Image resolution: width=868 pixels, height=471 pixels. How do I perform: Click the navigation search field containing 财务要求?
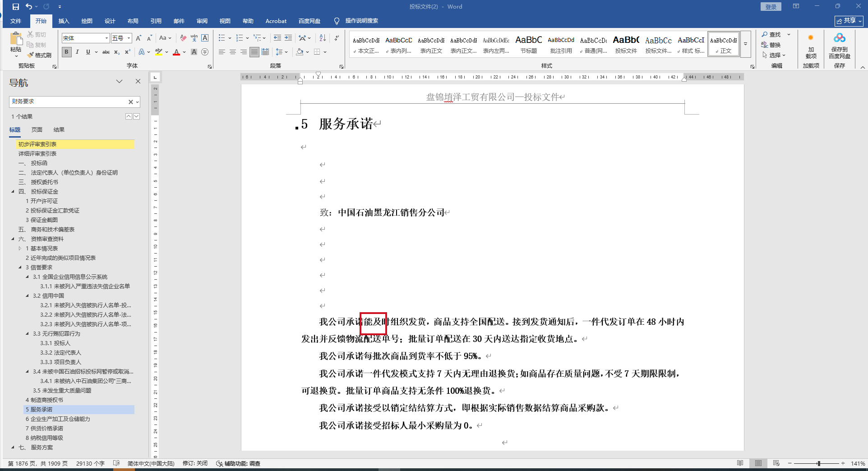69,102
